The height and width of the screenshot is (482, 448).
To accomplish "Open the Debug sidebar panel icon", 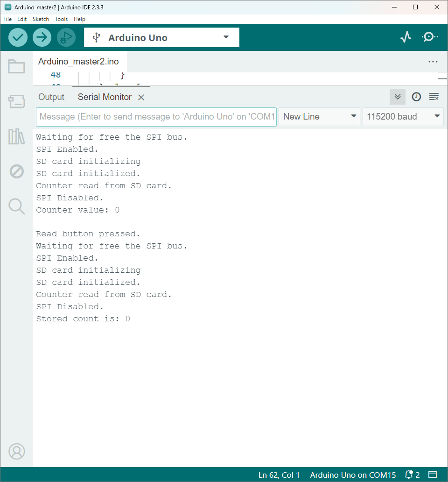I will 17,171.
